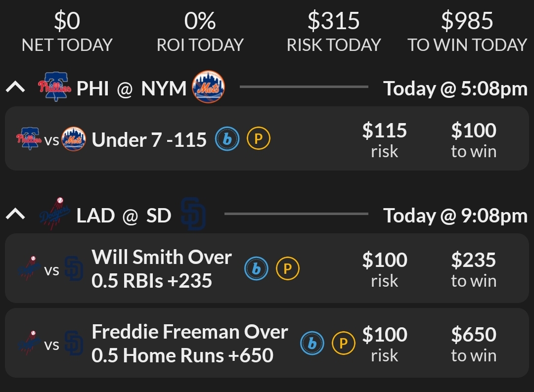Click the Padres logo in LAD @ SD header
The image size is (534, 392).
click(x=193, y=215)
